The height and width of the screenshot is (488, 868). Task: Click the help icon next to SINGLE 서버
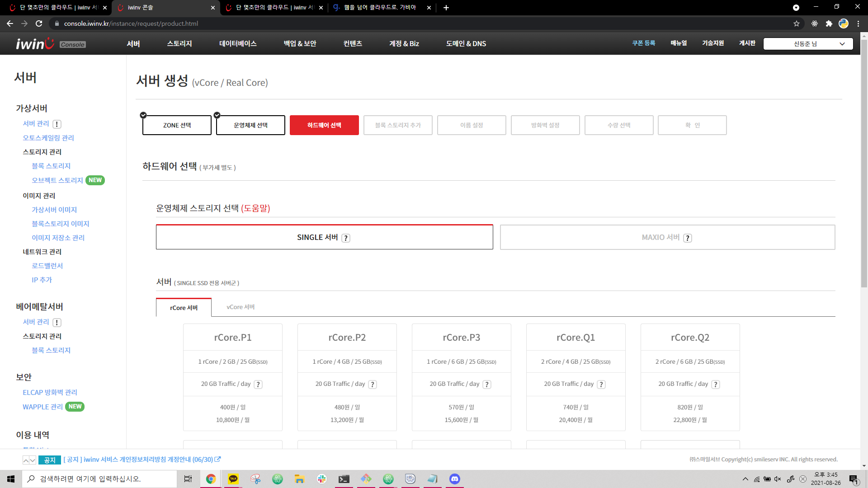pyautogui.click(x=346, y=238)
